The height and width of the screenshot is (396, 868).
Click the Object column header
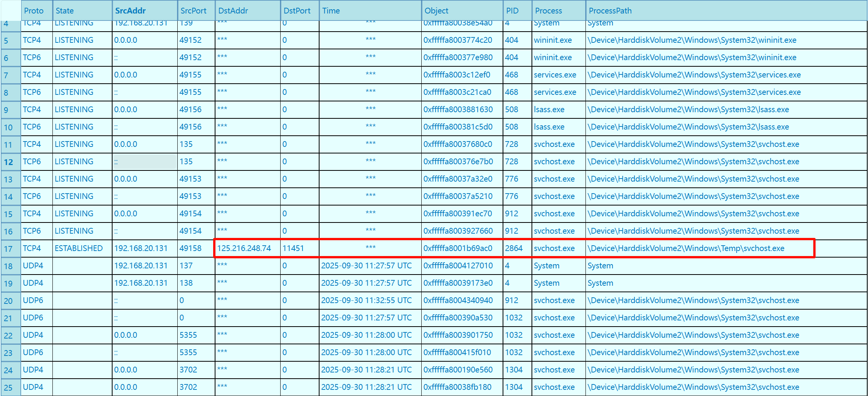[436, 11]
